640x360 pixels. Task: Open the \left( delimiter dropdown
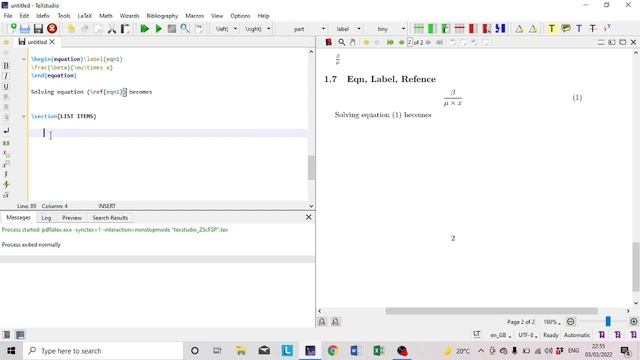235,29
